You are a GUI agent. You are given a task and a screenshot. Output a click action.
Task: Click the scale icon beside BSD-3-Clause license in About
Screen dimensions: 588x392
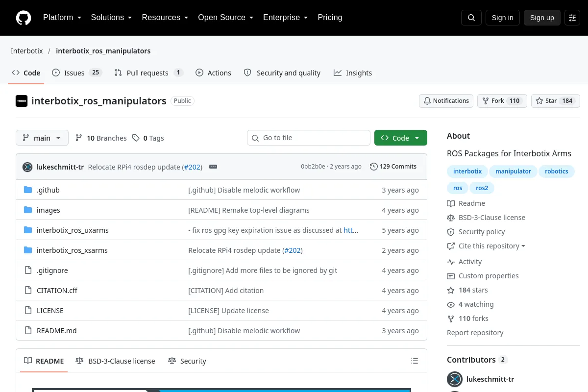pyautogui.click(x=451, y=218)
